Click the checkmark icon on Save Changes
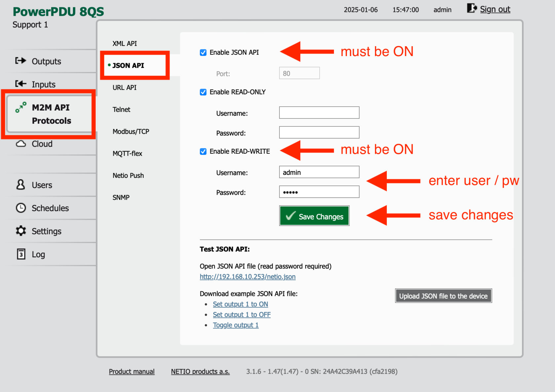This screenshot has width=555, height=392. click(291, 216)
